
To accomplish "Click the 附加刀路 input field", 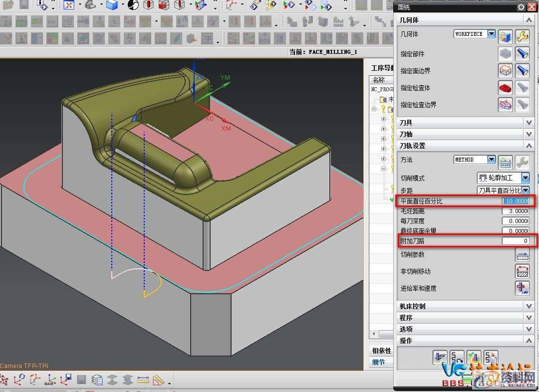I will (x=516, y=241).
